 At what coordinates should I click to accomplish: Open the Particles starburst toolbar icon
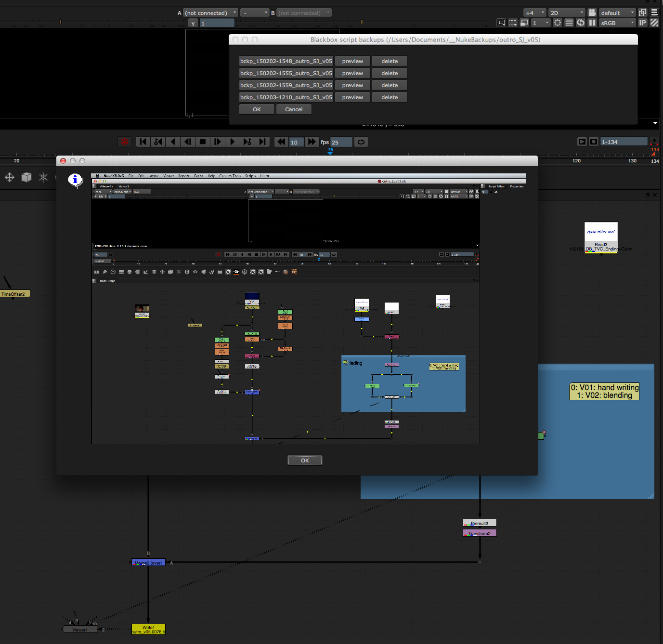point(43,177)
